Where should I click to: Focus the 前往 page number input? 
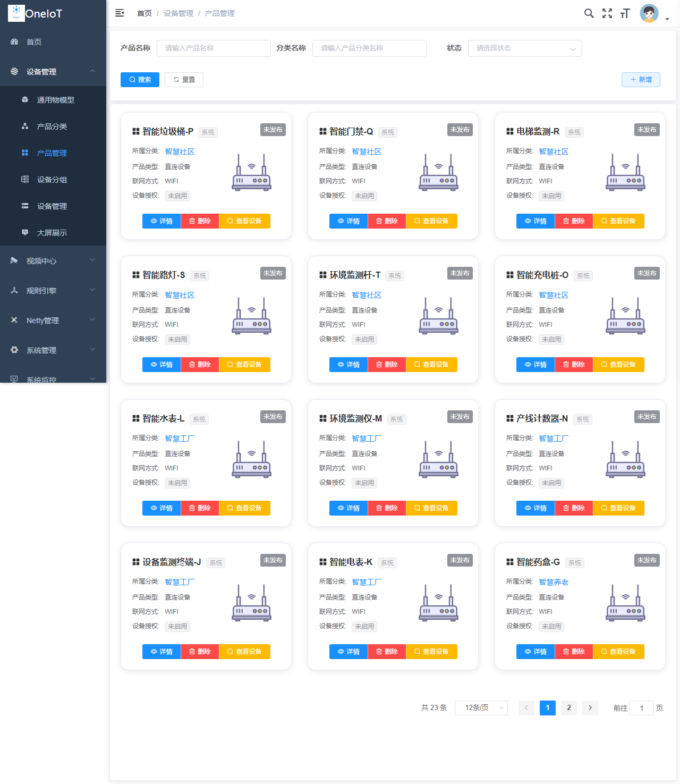[642, 708]
